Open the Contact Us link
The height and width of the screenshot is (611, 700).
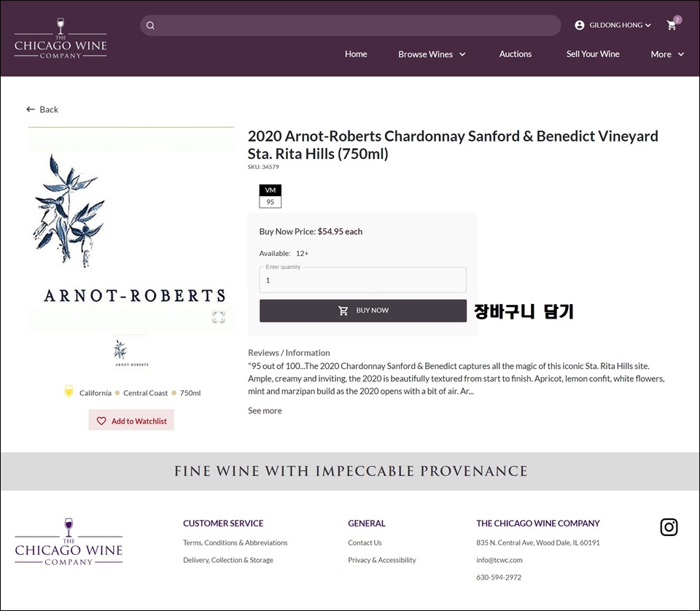(365, 542)
